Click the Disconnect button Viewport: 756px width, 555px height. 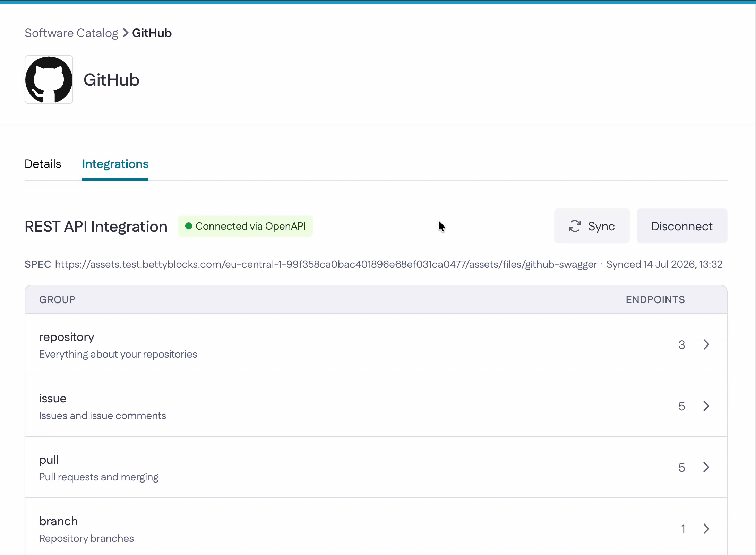tap(682, 226)
